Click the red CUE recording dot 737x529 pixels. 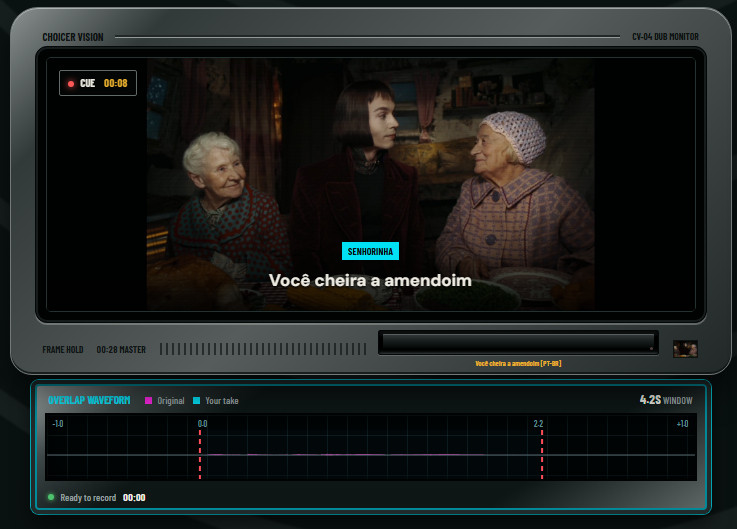pyautogui.click(x=71, y=84)
